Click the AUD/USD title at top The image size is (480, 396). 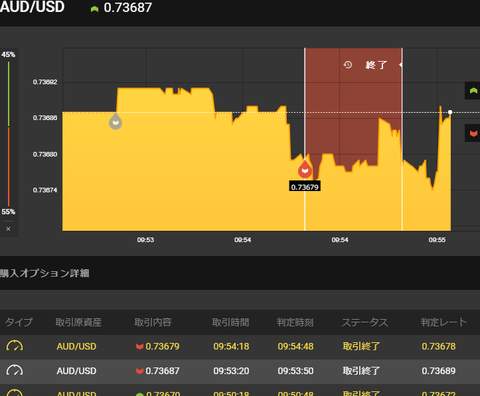(32, 7)
